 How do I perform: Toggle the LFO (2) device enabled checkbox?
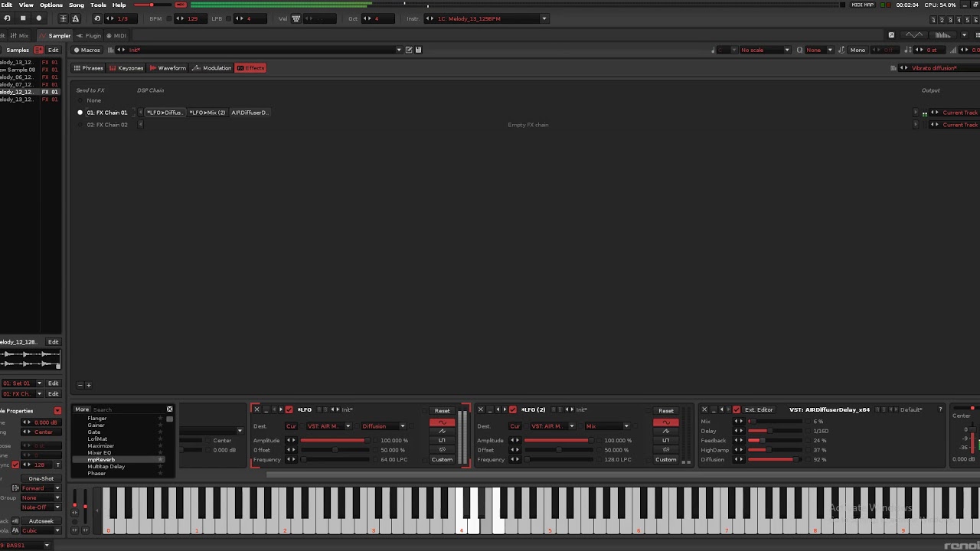click(x=513, y=409)
